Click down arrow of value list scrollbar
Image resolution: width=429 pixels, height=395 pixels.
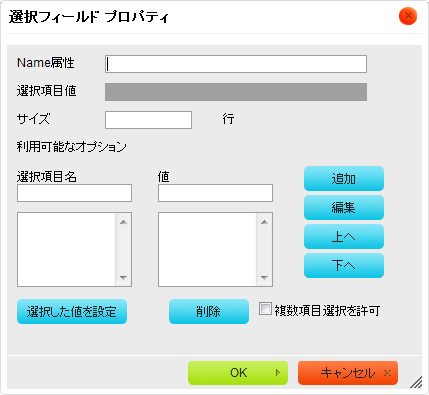264,277
